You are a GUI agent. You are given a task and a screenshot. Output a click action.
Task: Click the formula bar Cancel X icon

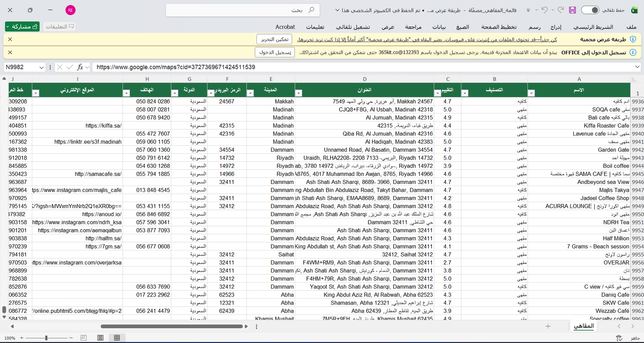click(60, 67)
